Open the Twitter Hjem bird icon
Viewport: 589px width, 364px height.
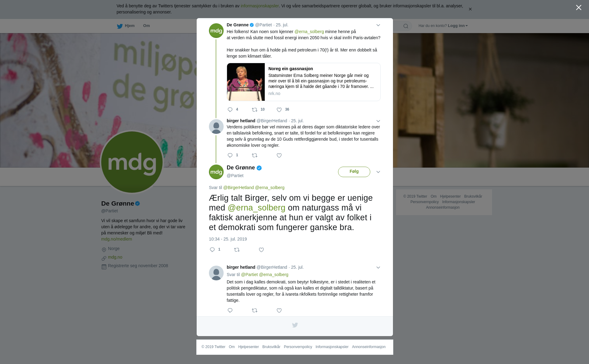[x=120, y=26]
